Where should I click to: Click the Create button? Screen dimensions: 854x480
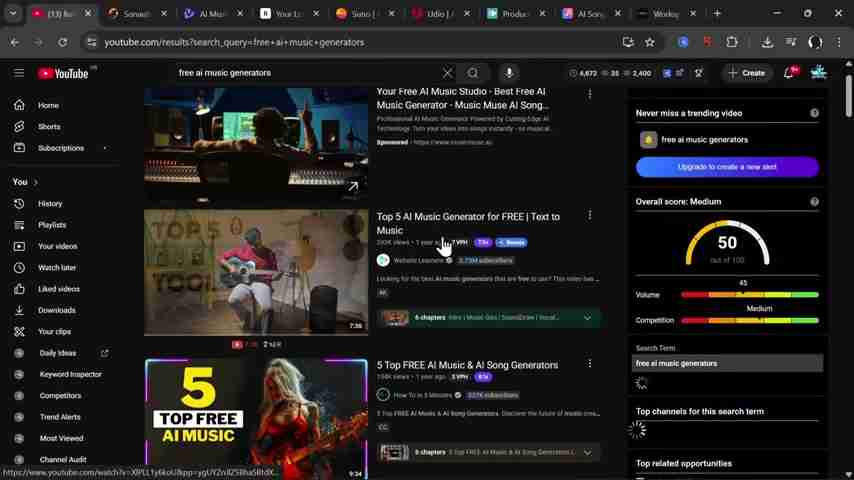pos(746,73)
